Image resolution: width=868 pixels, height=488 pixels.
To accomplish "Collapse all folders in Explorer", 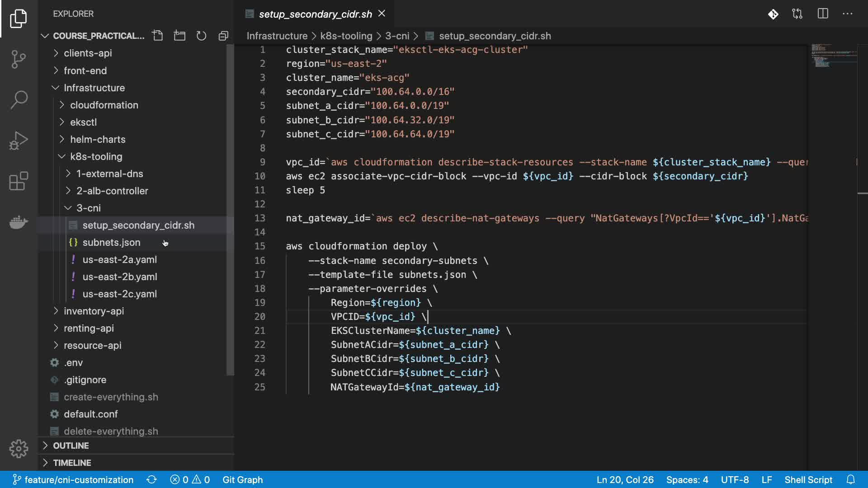I will [223, 36].
